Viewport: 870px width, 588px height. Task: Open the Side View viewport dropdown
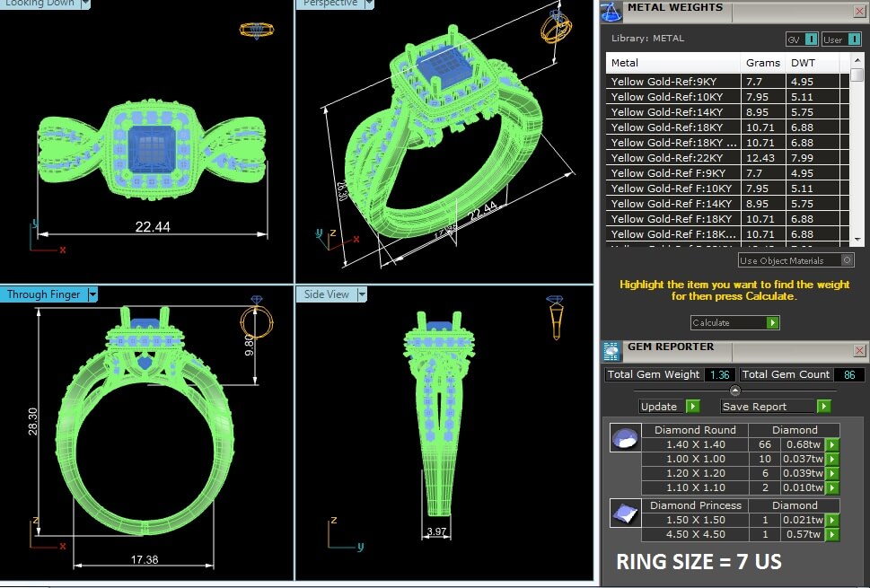(362, 294)
